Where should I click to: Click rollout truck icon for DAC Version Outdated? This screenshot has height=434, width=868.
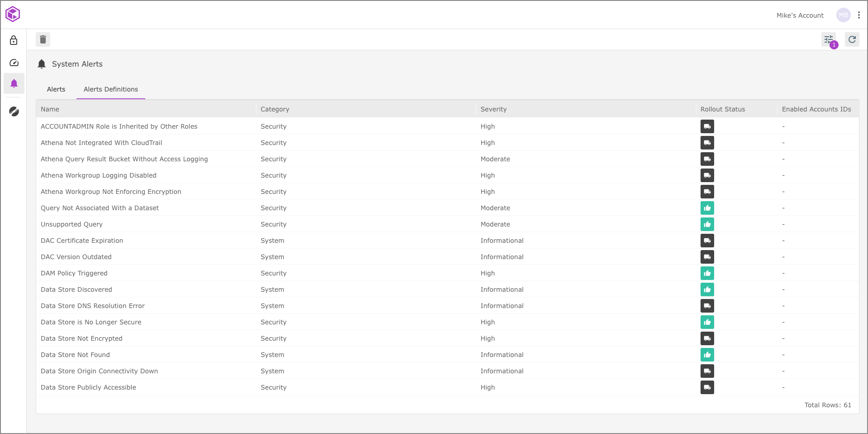pos(707,257)
